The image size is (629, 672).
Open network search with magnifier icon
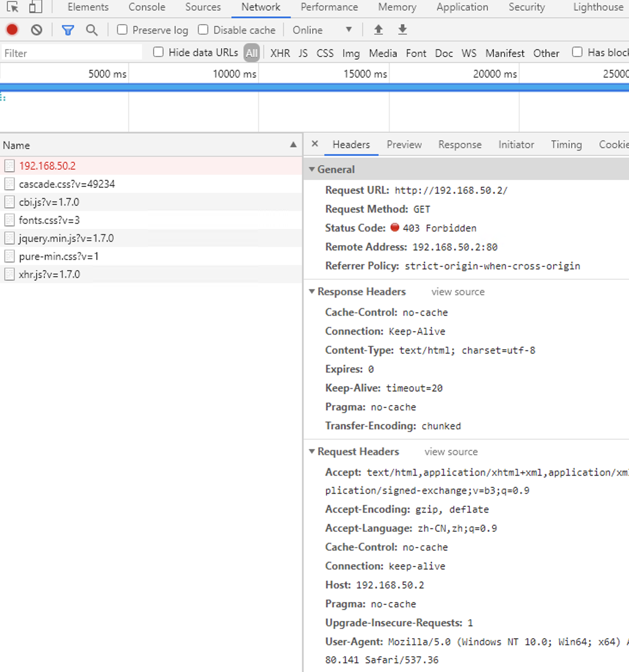(x=91, y=30)
